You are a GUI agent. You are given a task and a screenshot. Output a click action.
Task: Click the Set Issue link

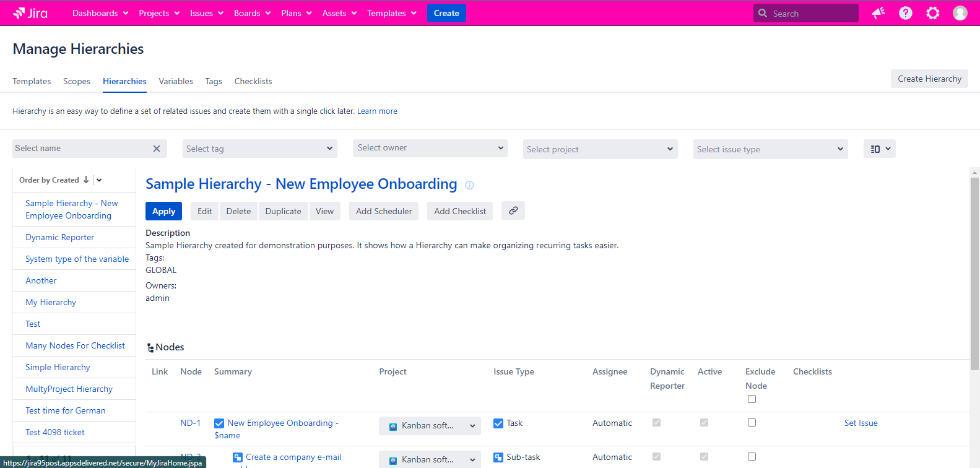pyautogui.click(x=861, y=423)
